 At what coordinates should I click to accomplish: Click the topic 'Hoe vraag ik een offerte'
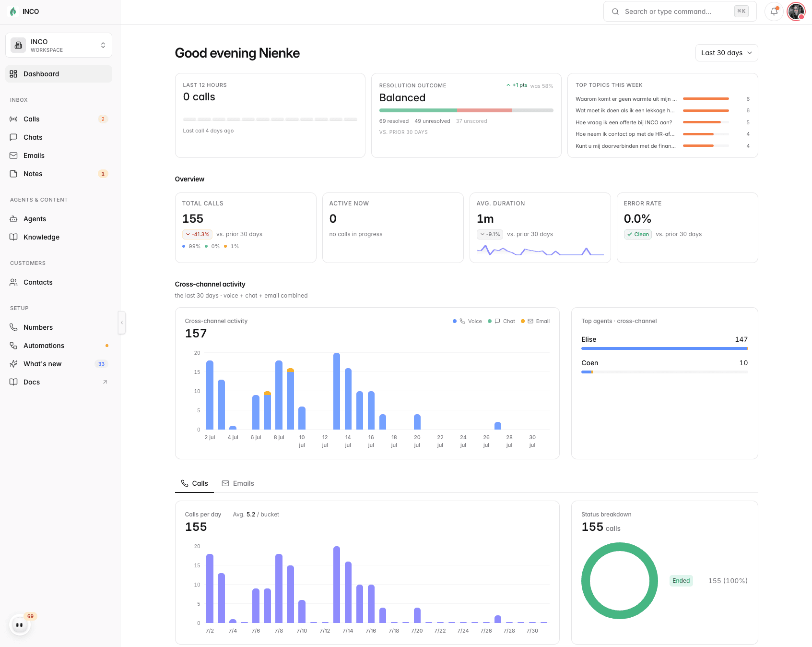coord(624,122)
